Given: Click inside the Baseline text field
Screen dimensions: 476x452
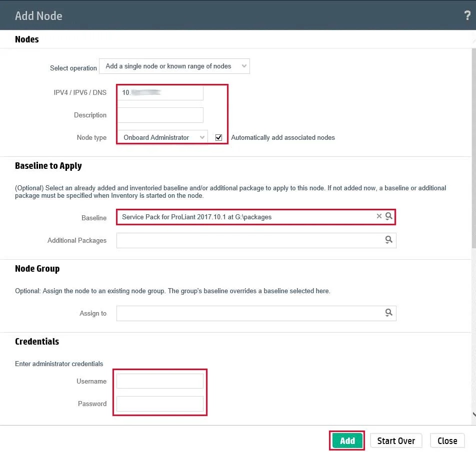Looking at the screenshot, I should (x=245, y=217).
